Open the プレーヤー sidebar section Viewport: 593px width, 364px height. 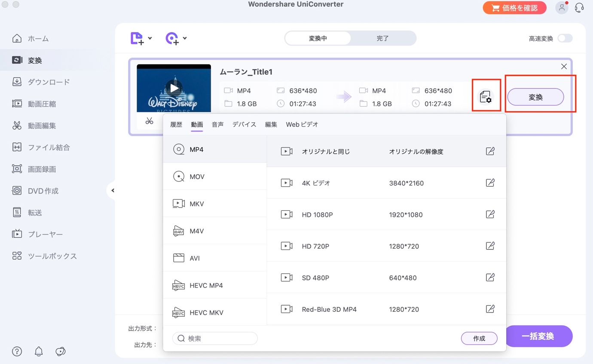pos(37,234)
